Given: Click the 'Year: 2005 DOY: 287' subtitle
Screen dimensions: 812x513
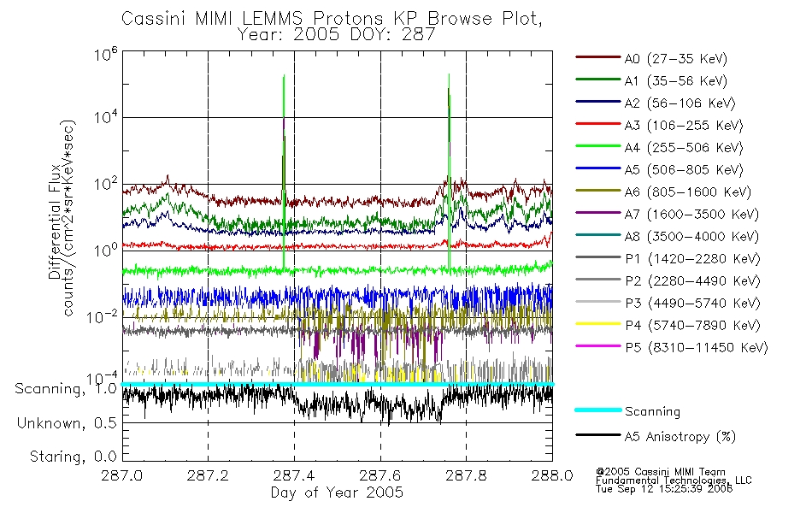Looking at the screenshot, I should (x=336, y=35).
